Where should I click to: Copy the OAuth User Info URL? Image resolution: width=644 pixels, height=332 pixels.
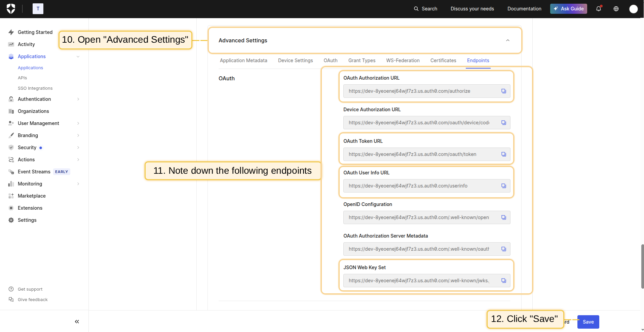[503, 186]
